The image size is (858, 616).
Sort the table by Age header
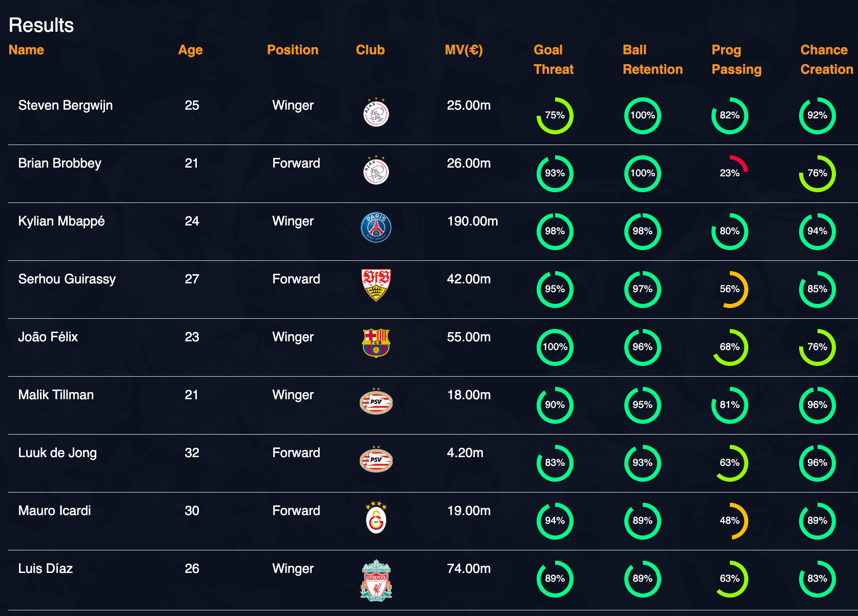(190, 50)
